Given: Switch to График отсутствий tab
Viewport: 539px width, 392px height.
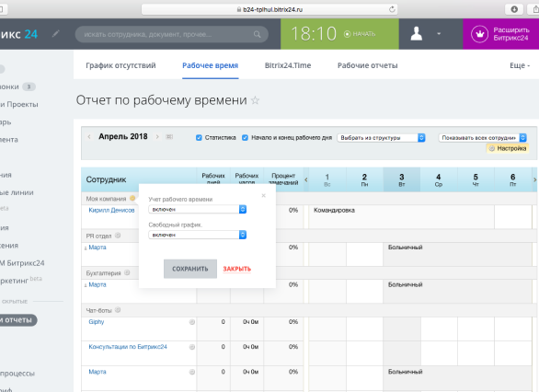Looking at the screenshot, I should tap(120, 65).
